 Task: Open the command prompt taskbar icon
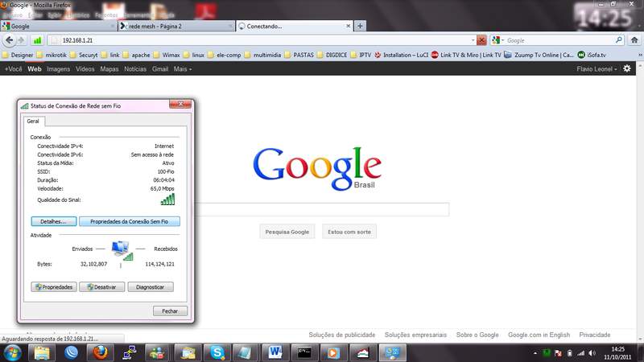304,352
